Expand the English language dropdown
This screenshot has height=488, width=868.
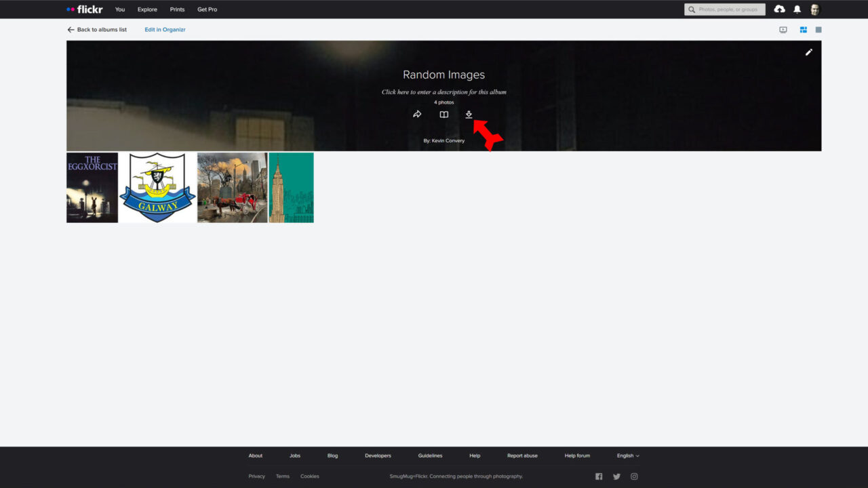[x=627, y=455]
